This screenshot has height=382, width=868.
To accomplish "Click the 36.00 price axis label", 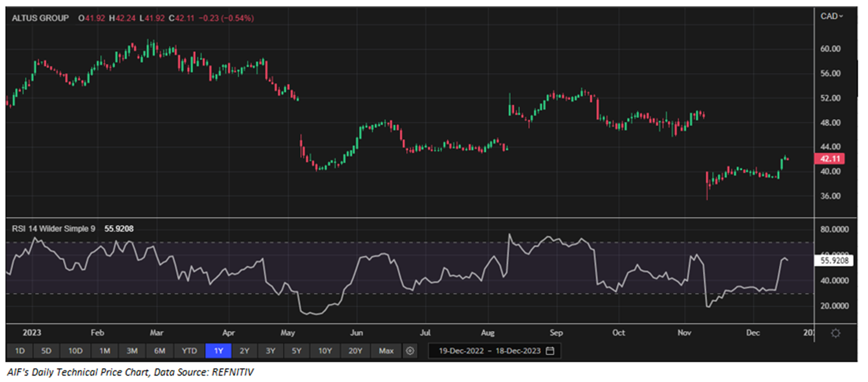I will (x=831, y=196).
